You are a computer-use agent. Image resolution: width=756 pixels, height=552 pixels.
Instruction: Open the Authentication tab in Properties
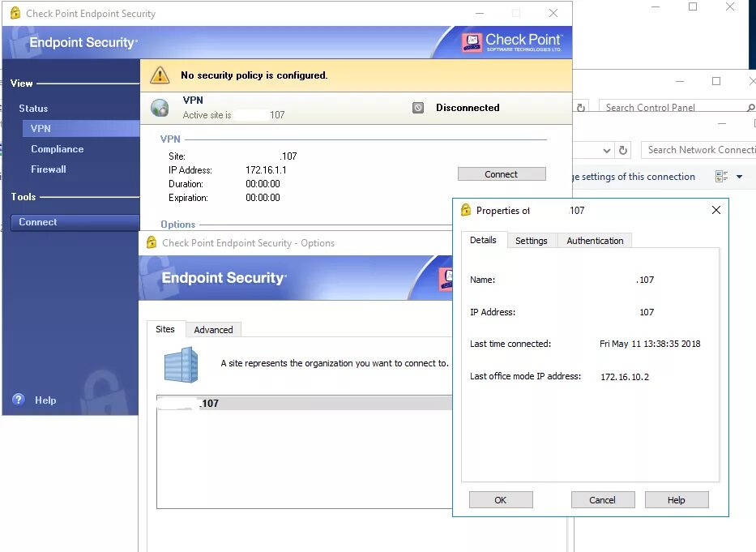pos(595,241)
